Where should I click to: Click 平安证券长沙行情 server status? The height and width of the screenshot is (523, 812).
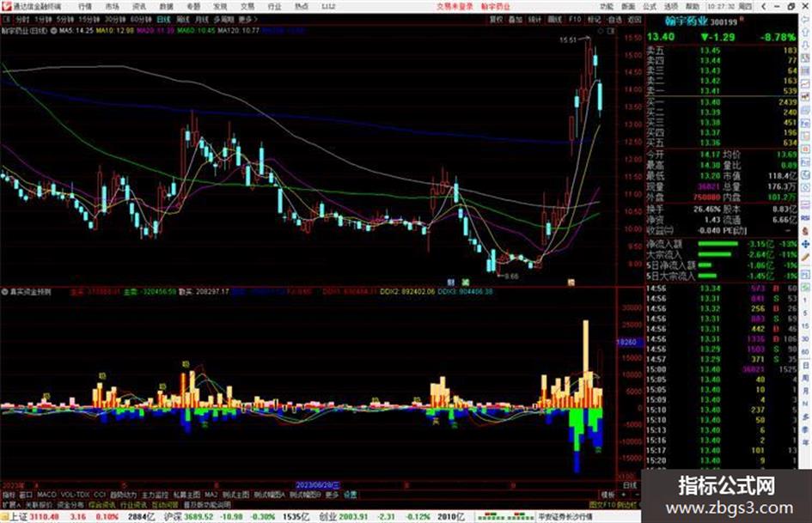(x=565, y=517)
